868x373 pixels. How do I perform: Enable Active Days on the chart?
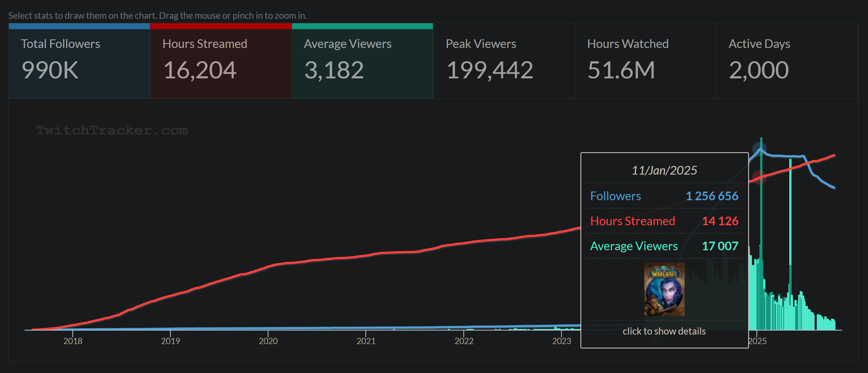click(787, 60)
